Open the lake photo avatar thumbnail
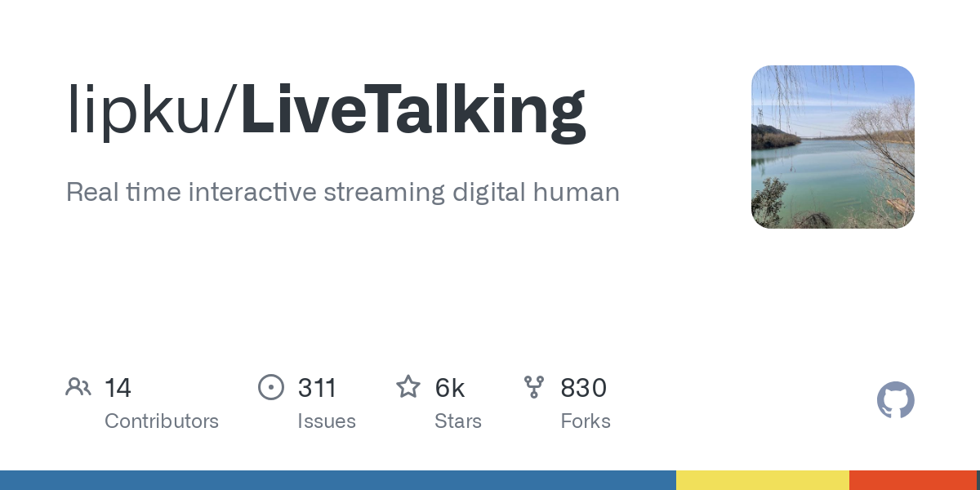The height and width of the screenshot is (490, 980). [833, 147]
